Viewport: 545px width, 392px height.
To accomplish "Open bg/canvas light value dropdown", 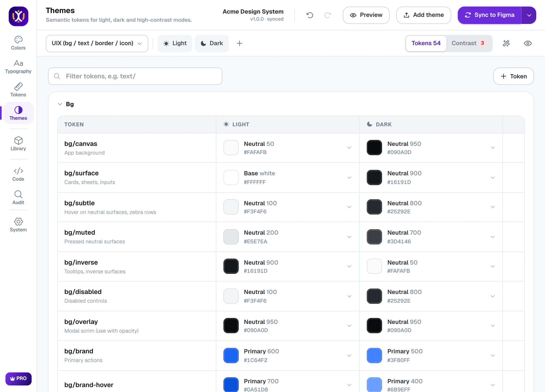I will (x=349, y=148).
